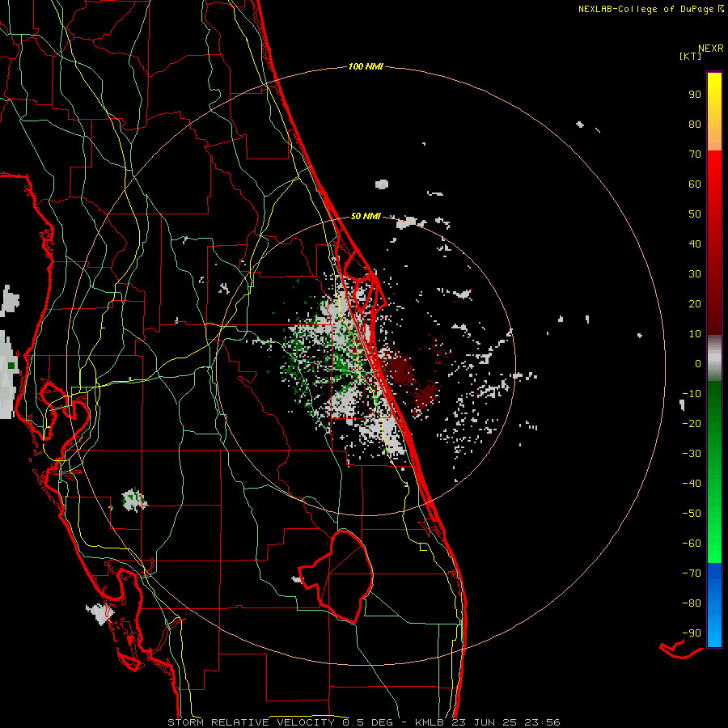This screenshot has width=728, height=728.
Task: Click the bright green segment of color bar
Action: coord(714,472)
